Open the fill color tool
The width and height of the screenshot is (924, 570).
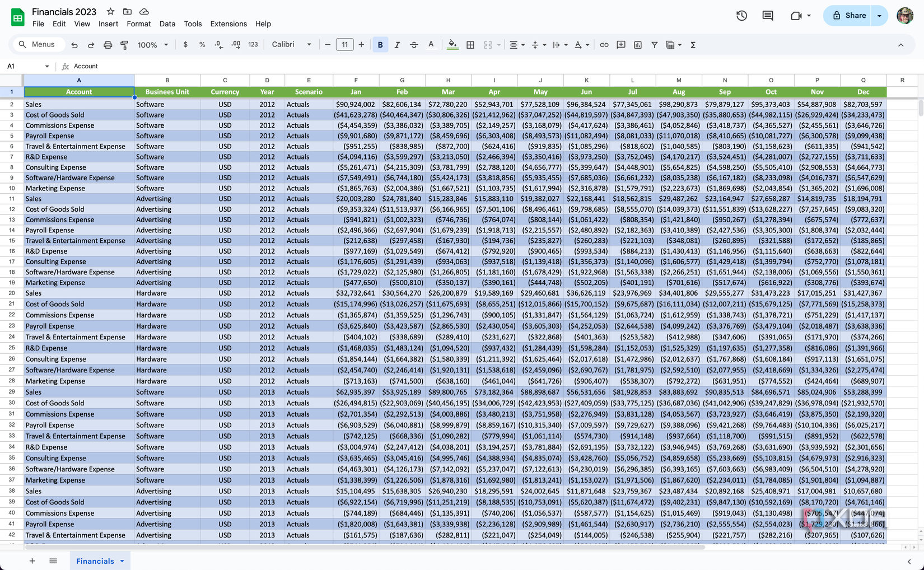click(452, 45)
